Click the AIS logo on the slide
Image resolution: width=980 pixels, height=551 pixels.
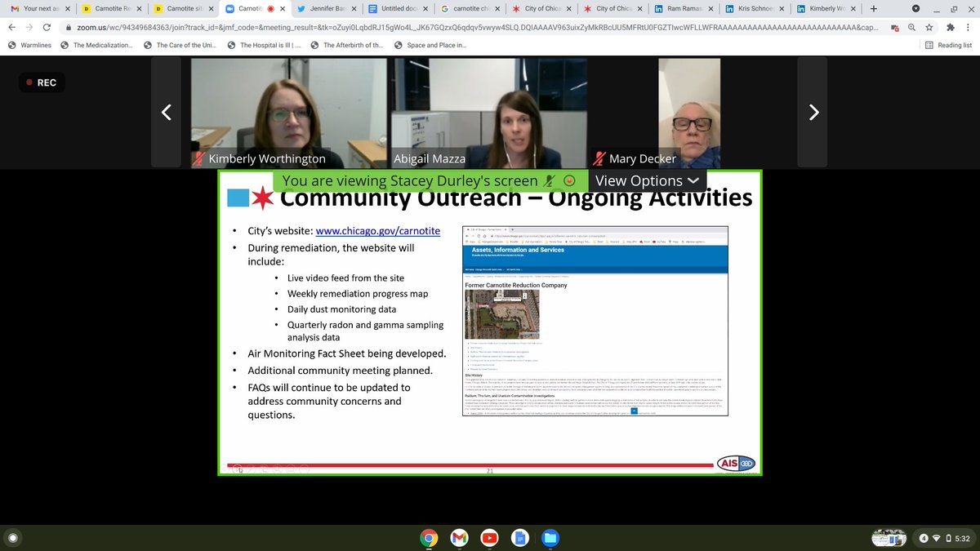point(736,464)
